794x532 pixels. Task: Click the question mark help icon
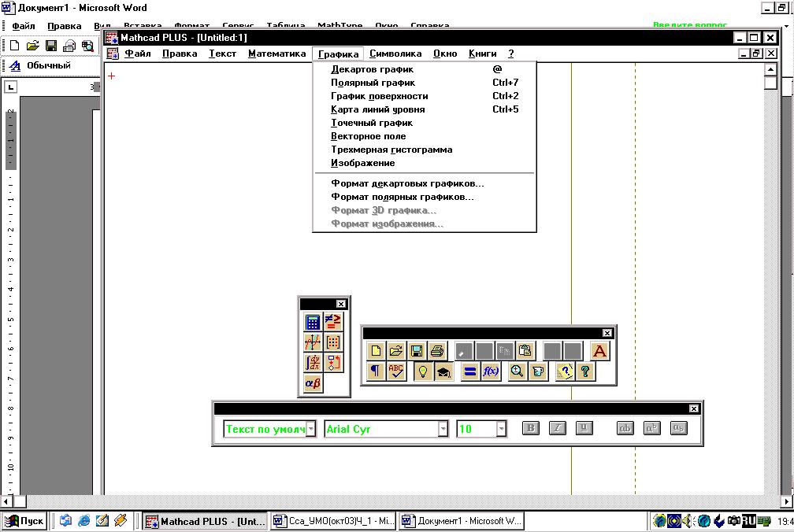(x=585, y=371)
